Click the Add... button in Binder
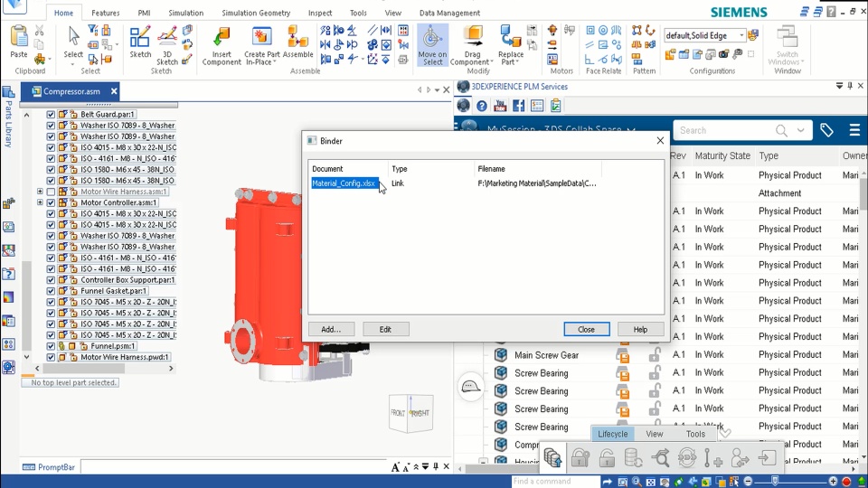Viewport: 868px width, 488px height. coord(331,329)
